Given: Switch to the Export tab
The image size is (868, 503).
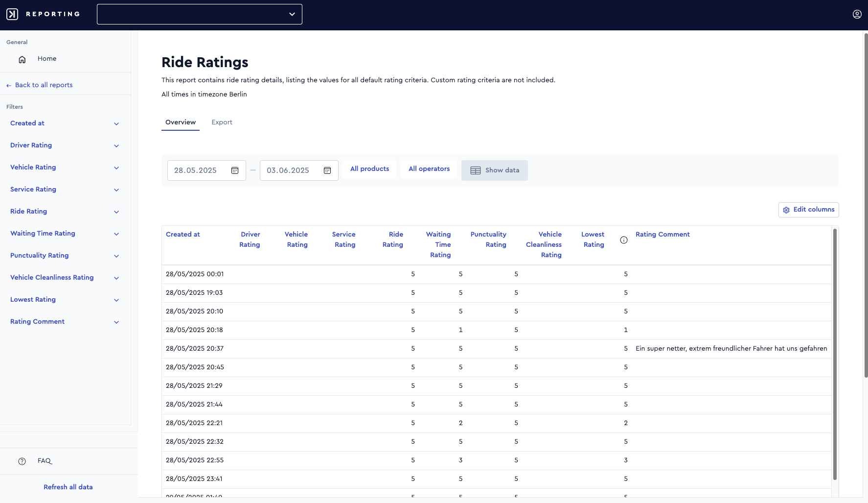Looking at the screenshot, I should [x=222, y=122].
